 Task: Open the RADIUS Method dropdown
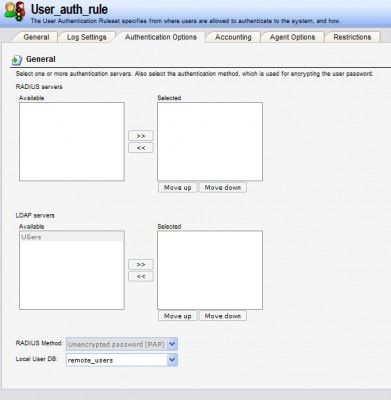pyautogui.click(x=122, y=344)
